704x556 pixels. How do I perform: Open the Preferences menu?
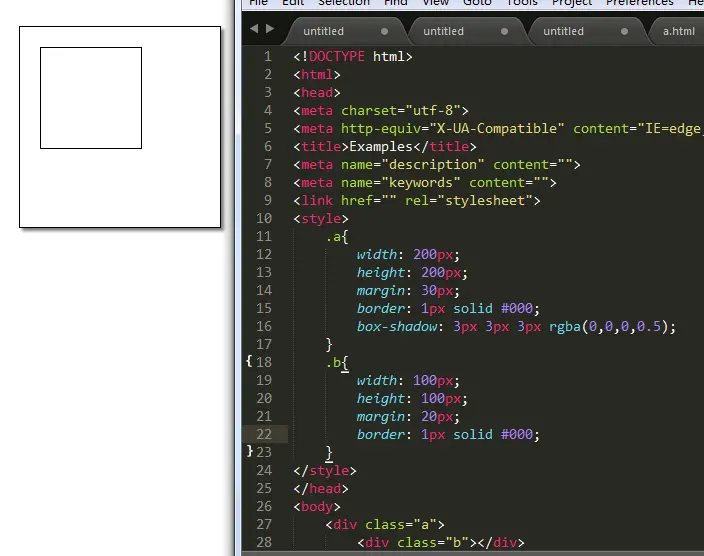point(639,3)
